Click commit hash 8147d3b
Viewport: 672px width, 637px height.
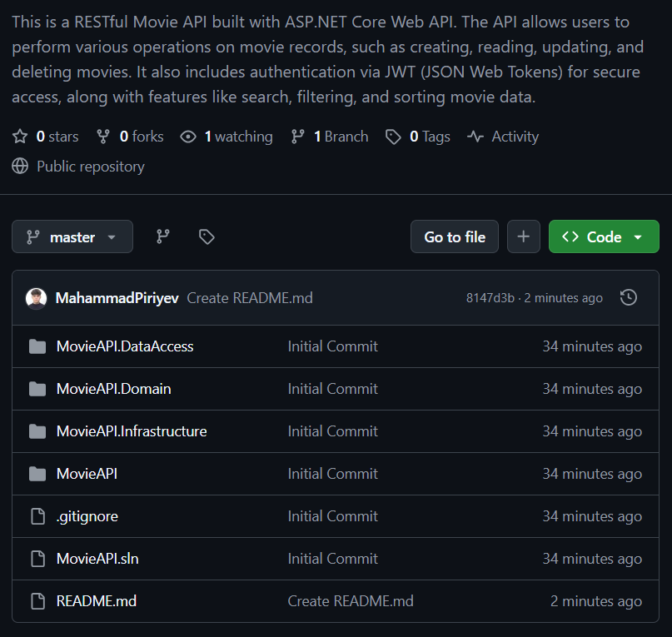490,298
